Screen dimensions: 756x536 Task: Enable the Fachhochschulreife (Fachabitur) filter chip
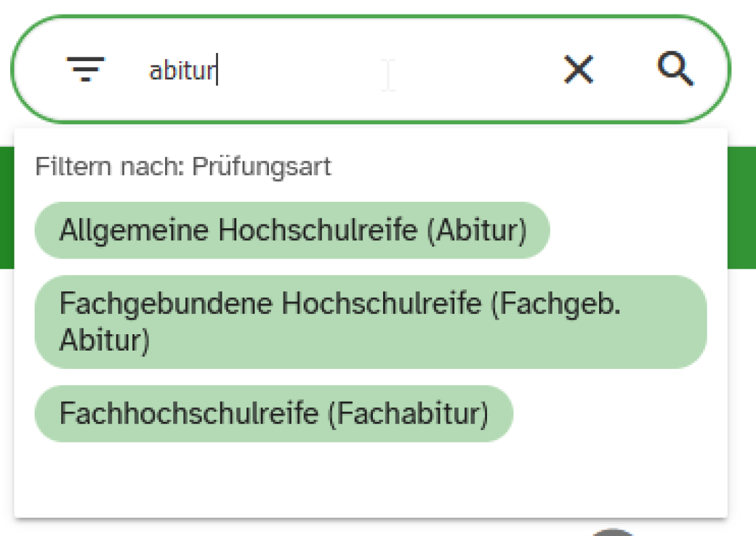[x=274, y=414]
